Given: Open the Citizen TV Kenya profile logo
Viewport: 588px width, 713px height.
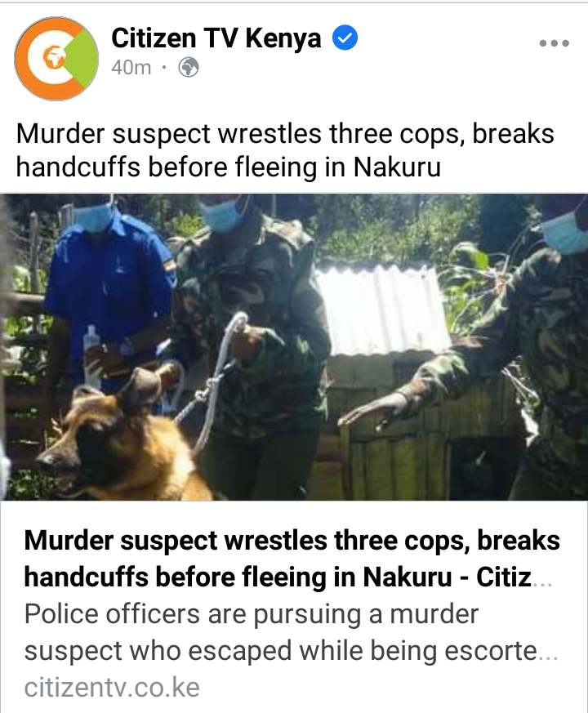Looking at the screenshot, I should point(57,59).
